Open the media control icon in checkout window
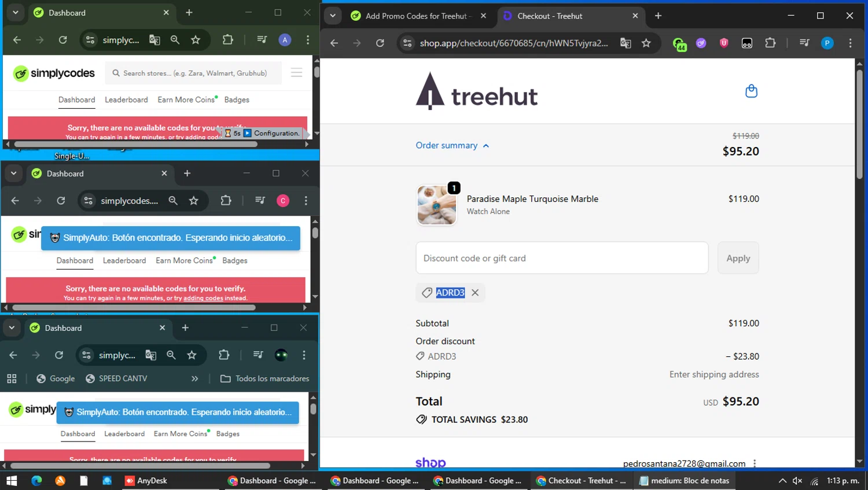868x490 pixels. (x=804, y=43)
